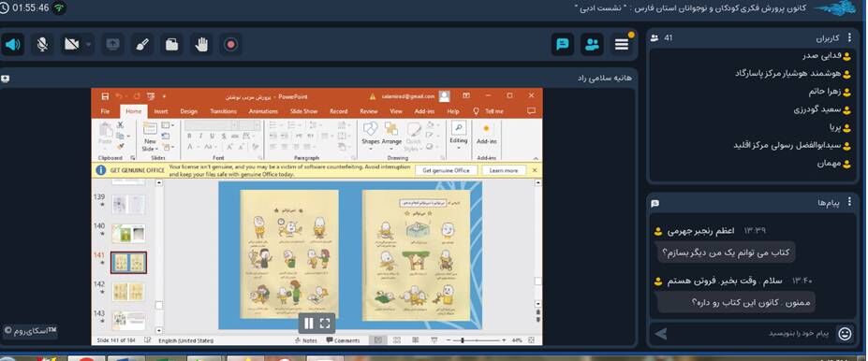Toggle the webcam camera icon
868x361 pixels.
[x=71, y=44]
